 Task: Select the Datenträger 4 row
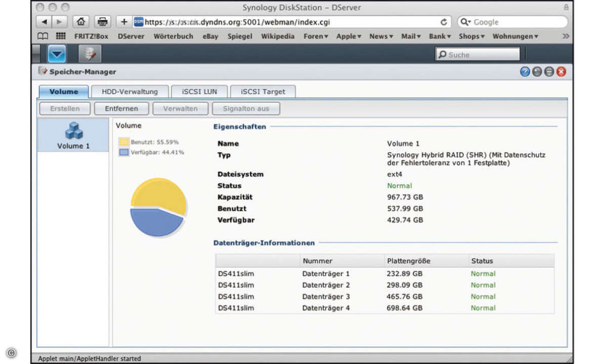tap(385, 308)
